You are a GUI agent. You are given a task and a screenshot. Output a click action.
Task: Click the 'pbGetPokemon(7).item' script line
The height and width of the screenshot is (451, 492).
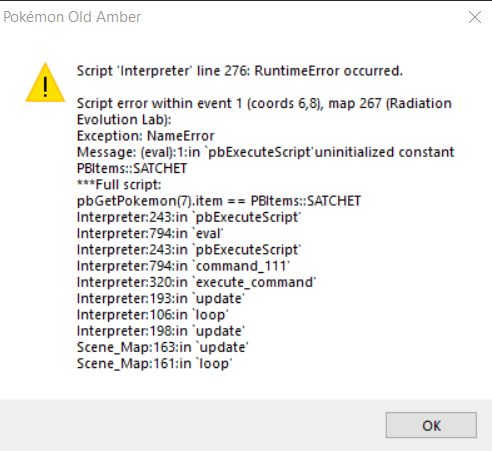(219, 201)
